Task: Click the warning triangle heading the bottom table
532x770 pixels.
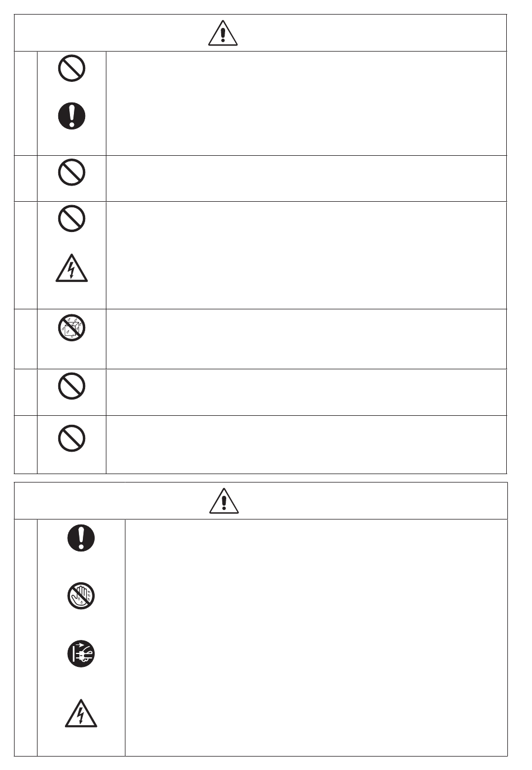Action: tap(224, 500)
